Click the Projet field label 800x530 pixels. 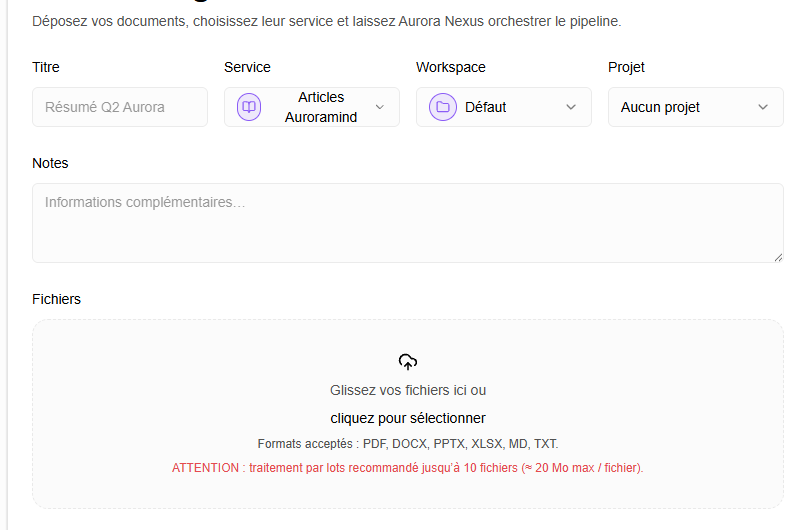pyautogui.click(x=626, y=67)
